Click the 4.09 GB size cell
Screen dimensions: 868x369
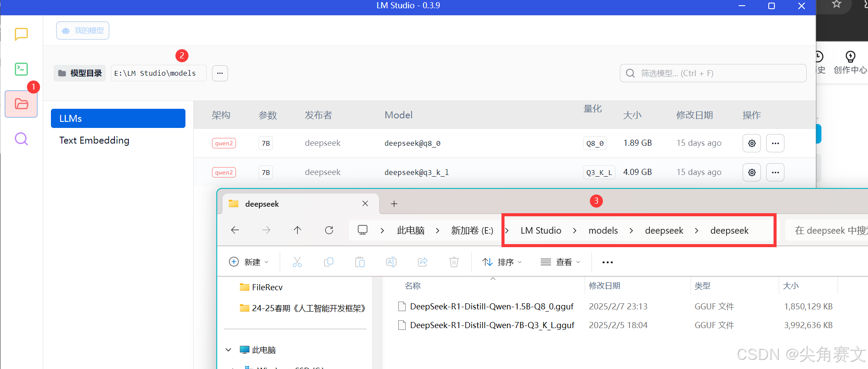point(637,172)
